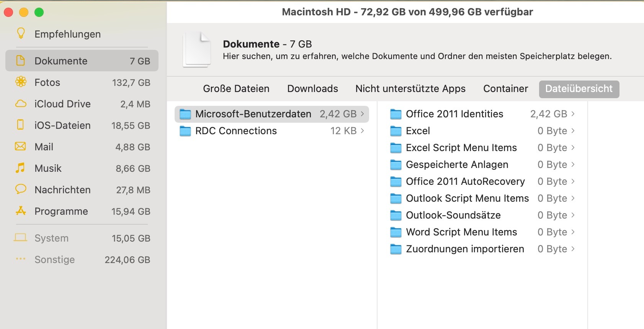Open the Downloads tab
The width and height of the screenshot is (644, 329).
pos(312,89)
